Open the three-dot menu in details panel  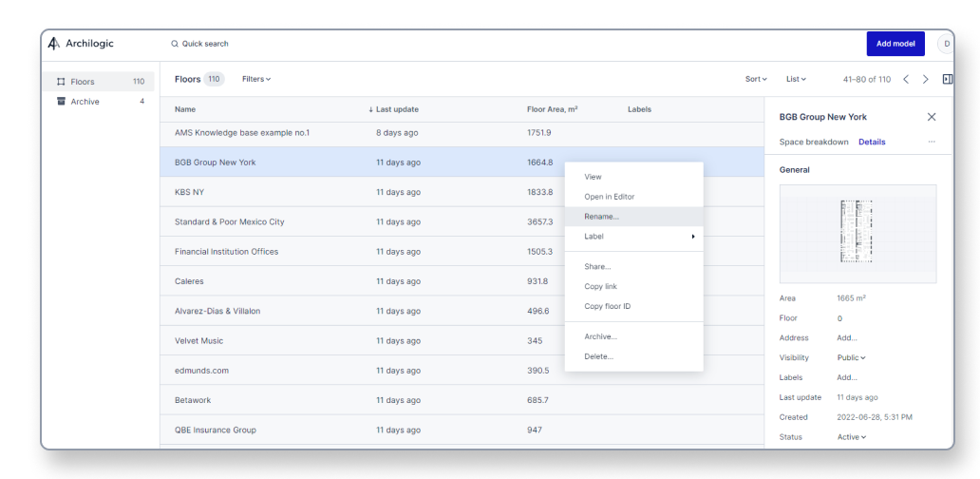(x=932, y=142)
